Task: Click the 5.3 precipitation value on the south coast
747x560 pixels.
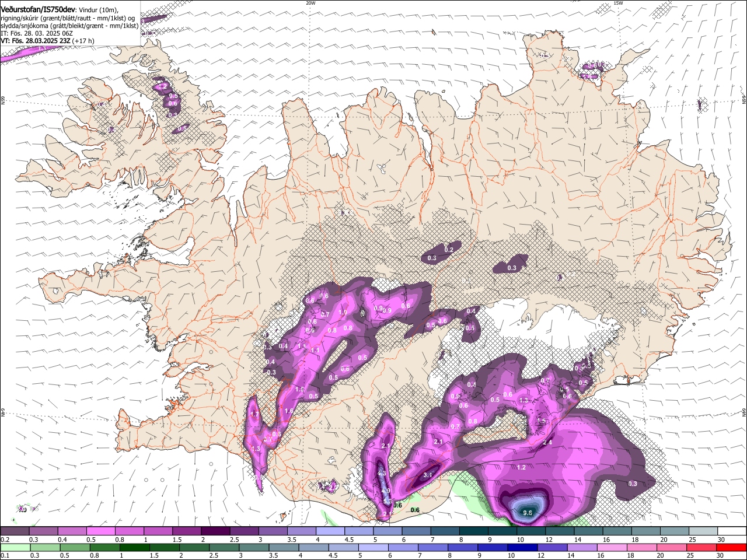Action: pos(387,501)
